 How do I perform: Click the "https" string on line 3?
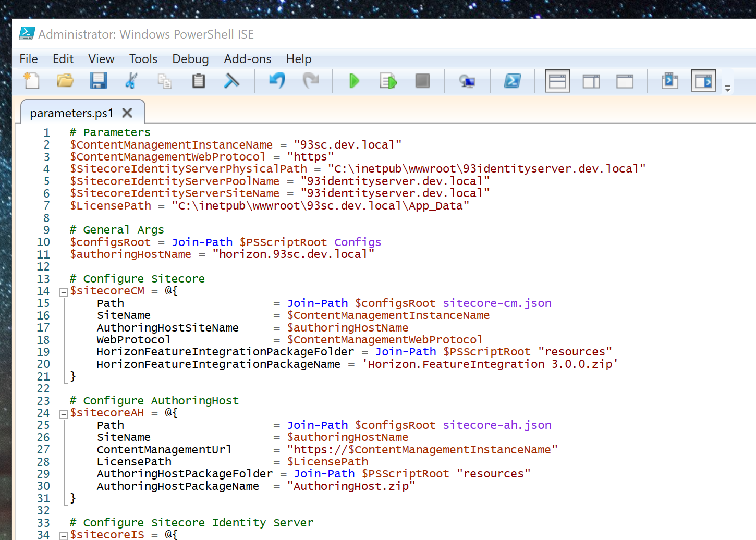pyautogui.click(x=310, y=156)
